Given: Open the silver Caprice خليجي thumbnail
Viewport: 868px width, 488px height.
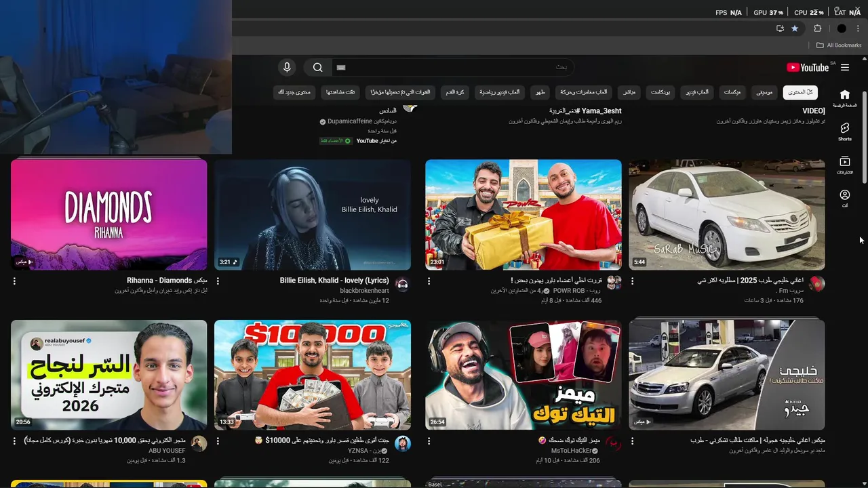Looking at the screenshot, I should coord(727,375).
